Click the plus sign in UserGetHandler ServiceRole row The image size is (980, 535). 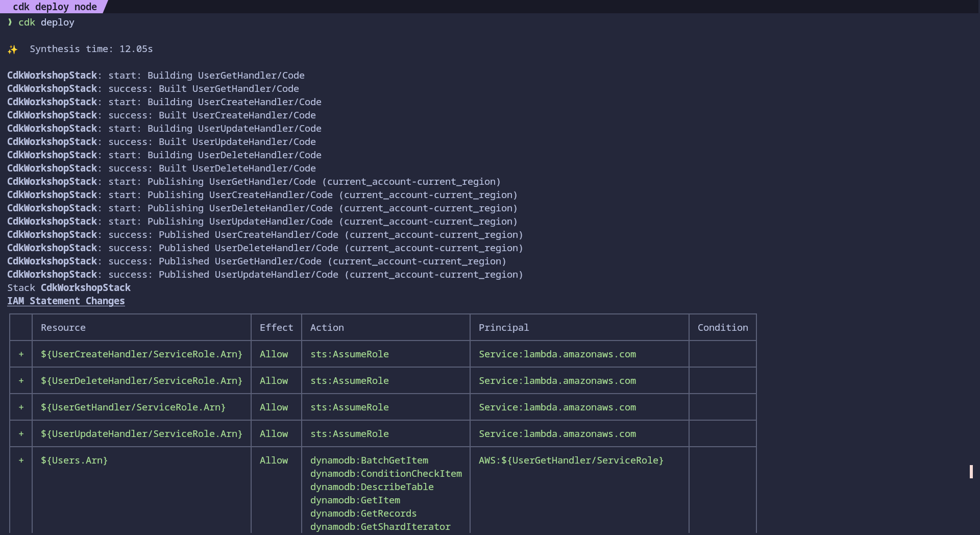tap(21, 407)
